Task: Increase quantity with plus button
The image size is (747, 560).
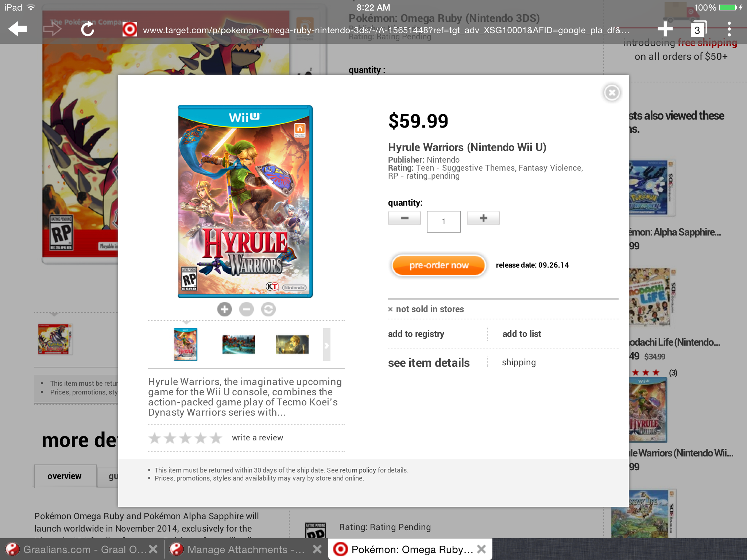Action: [x=483, y=218]
